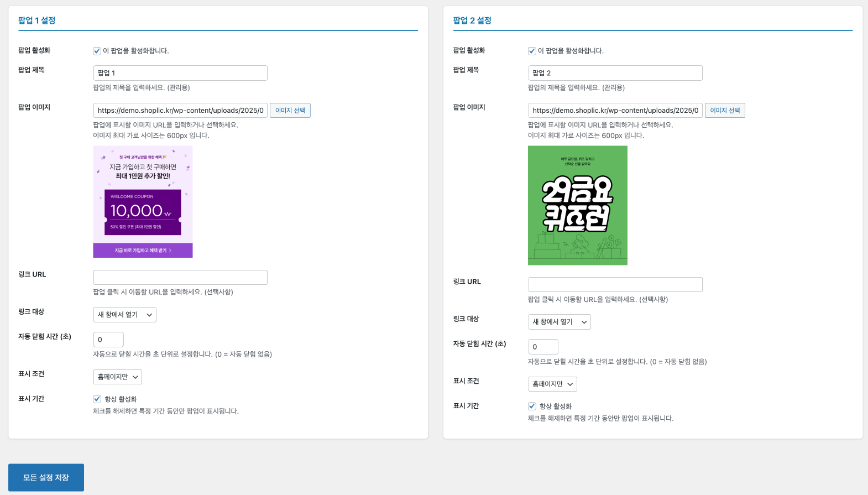
Task: Uncheck the Popup 1 활성화 checkbox
Action: (x=97, y=51)
